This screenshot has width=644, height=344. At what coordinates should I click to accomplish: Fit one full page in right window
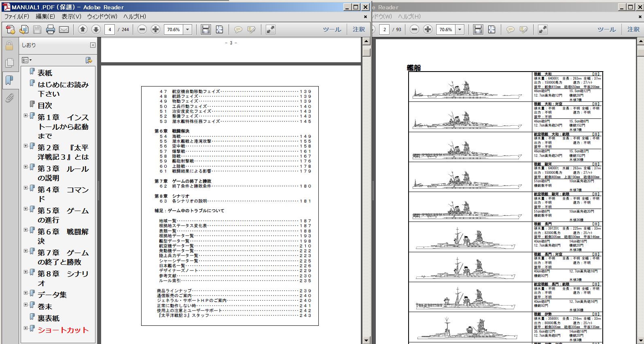pos(491,30)
